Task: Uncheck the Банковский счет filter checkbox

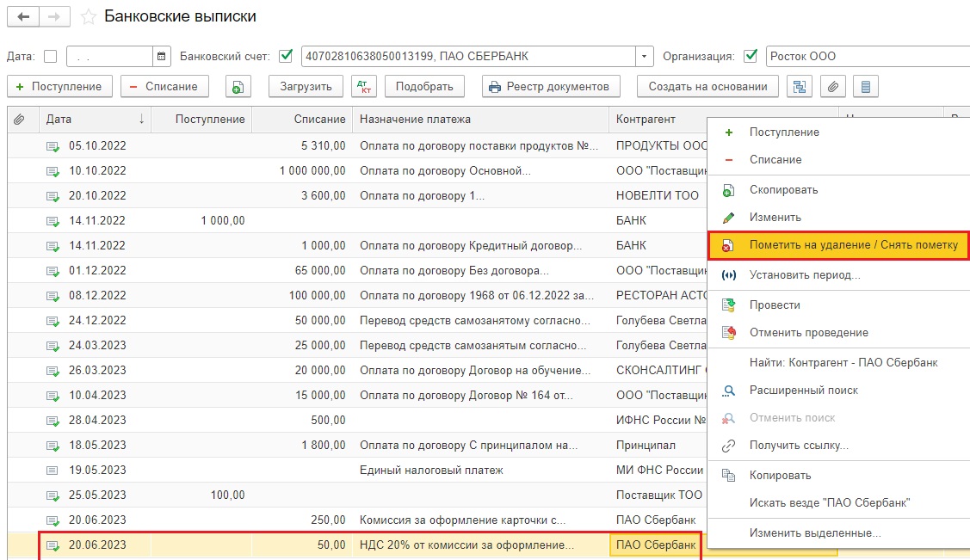Action: click(x=286, y=56)
